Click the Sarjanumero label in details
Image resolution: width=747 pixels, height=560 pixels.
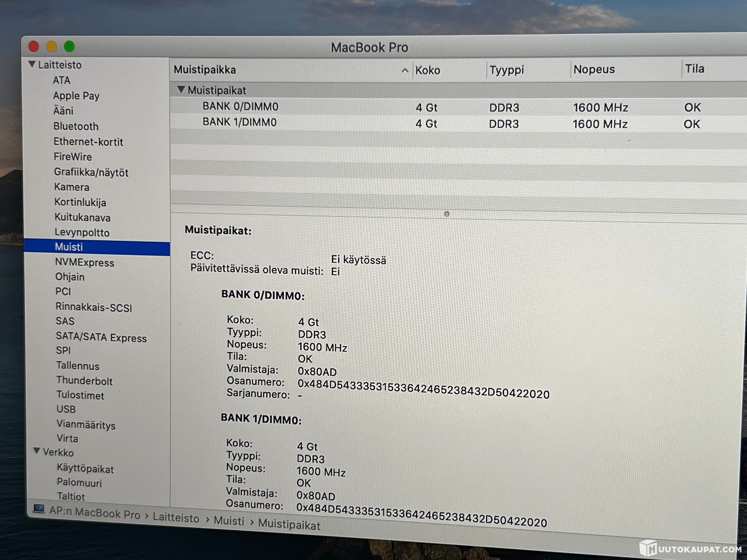point(258,394)
